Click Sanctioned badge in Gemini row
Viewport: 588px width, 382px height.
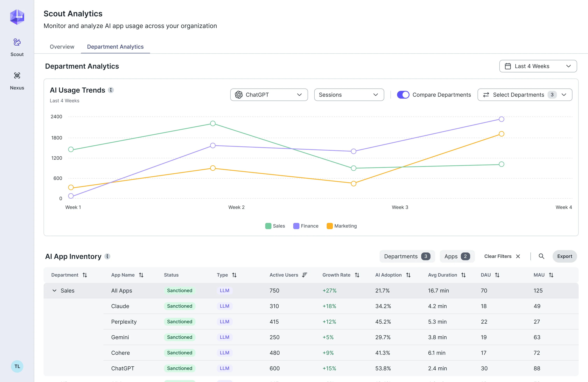tap(180, 337)
